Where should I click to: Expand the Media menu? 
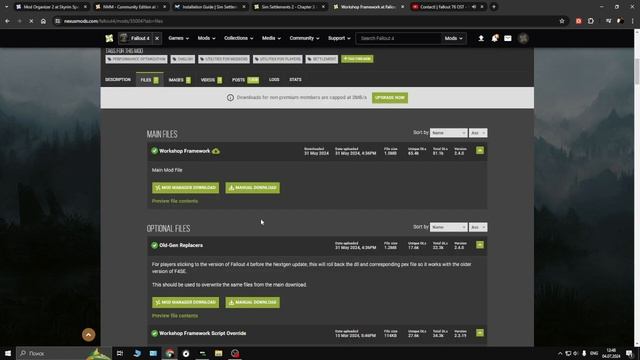271,38
